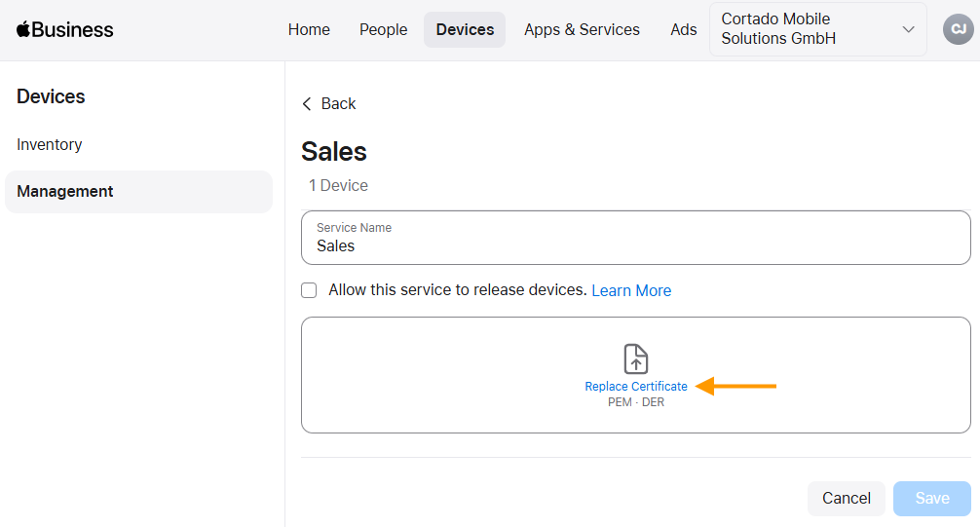Select the Devices tab
This screenshot has width=980, height=527.
(x=465, y=29)
